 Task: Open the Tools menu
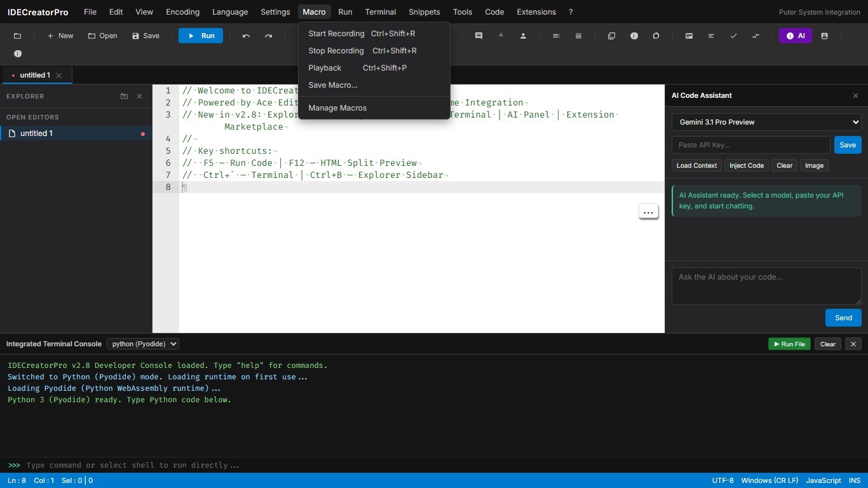click(463, 12)
